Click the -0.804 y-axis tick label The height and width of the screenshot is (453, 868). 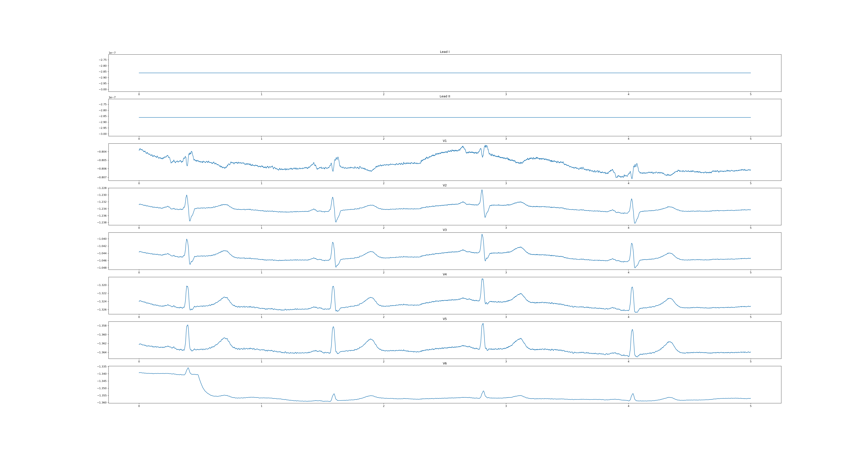(x=102, y=152)
